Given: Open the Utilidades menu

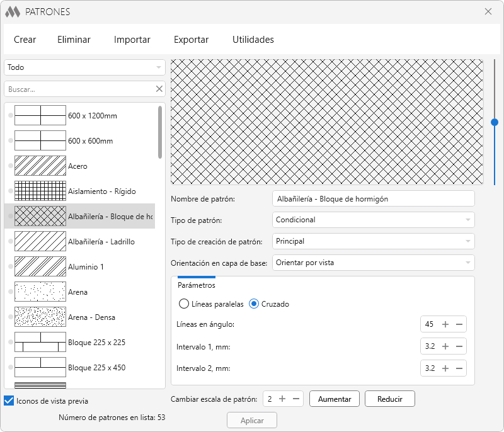Looking at the screenshot, I should click(253, 40).
